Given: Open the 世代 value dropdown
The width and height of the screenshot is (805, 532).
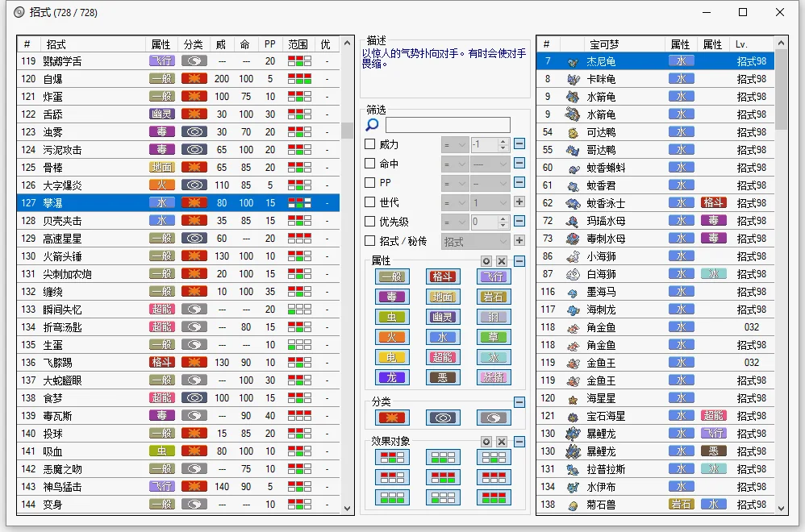Looking at the screenshot, I should pyautogui.click(x=490, y=202).
